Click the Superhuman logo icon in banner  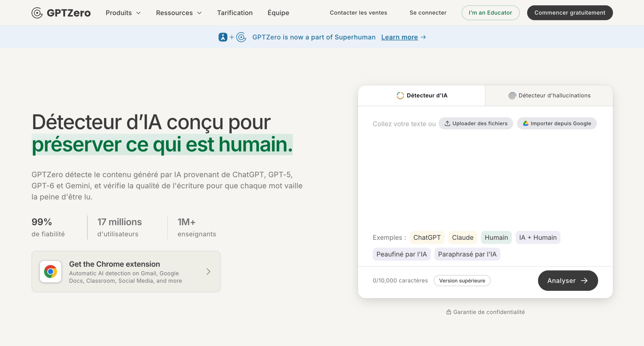223,37
